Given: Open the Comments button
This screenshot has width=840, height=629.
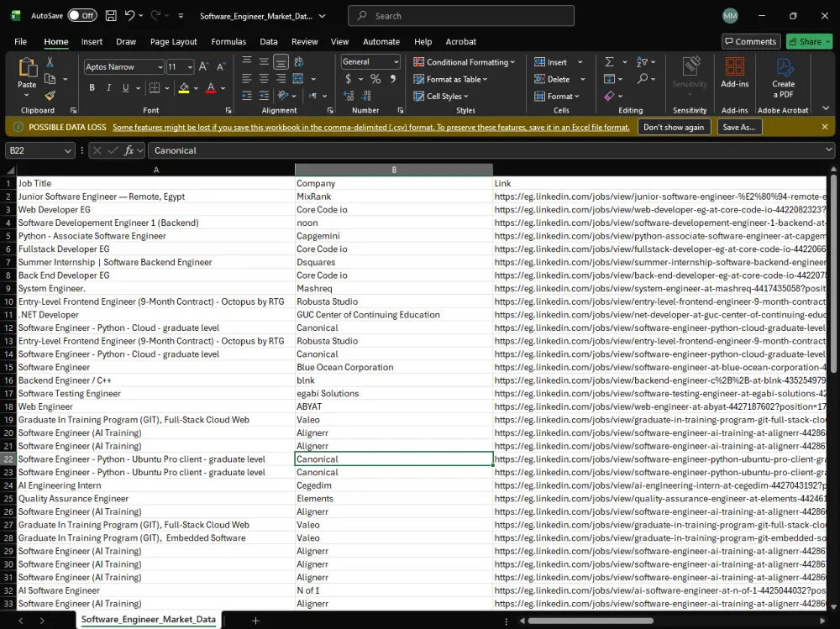Looking at the screenshot, I should (x=750, y=41).
